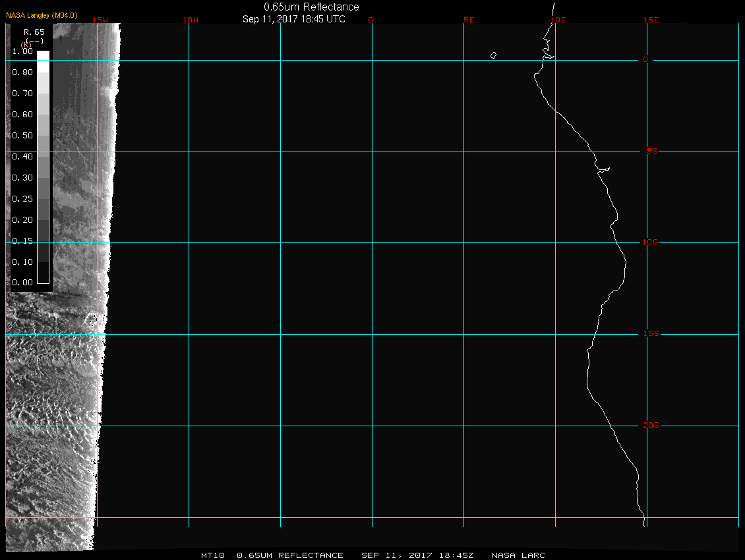Image resolution: width=745 pixels, height=560 pixels.
Task: Select the 0.50 value on reflectance scale
Action: click(22, 136)
